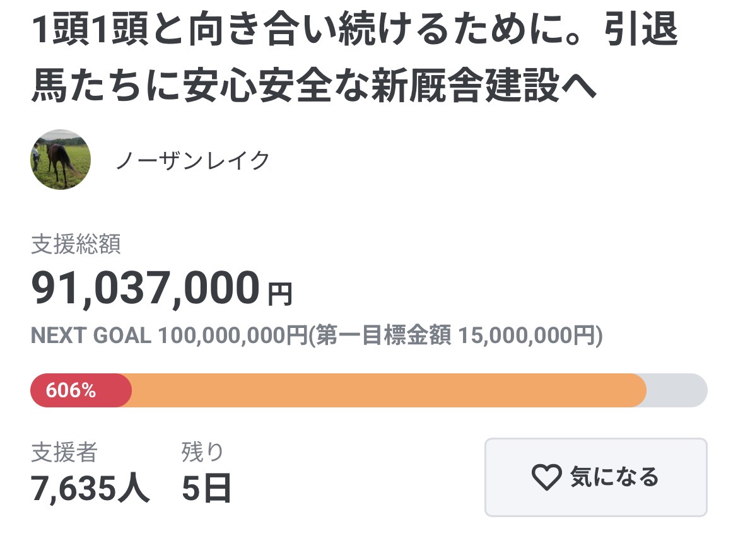Click the 円 currency symbol after the total
Image resolution: width=738 pixels, height=560 pixels.
(x=280, y=294)
